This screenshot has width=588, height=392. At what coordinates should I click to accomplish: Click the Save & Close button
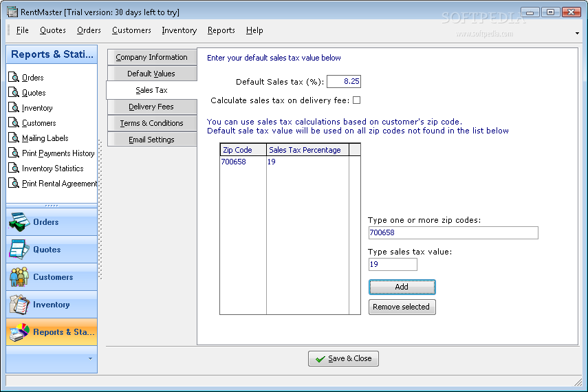click(x=343, y=358)
